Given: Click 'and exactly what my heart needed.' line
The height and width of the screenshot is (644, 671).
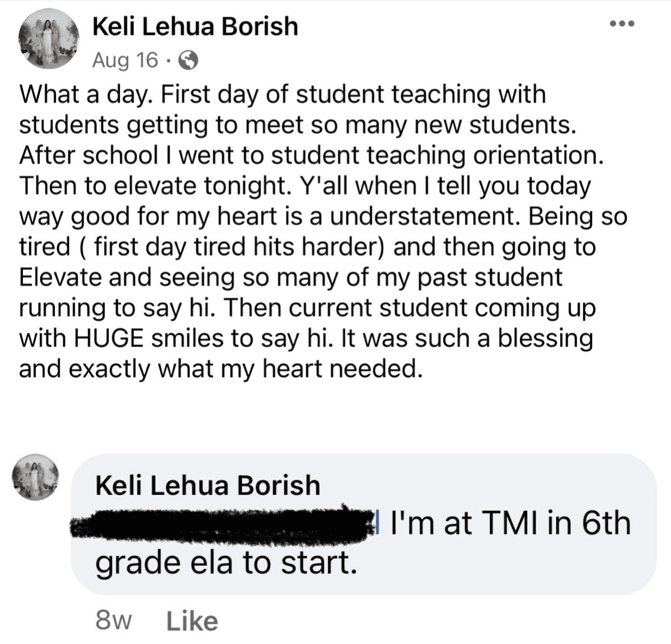Looking at the screenshot, I should coord(220,370).
